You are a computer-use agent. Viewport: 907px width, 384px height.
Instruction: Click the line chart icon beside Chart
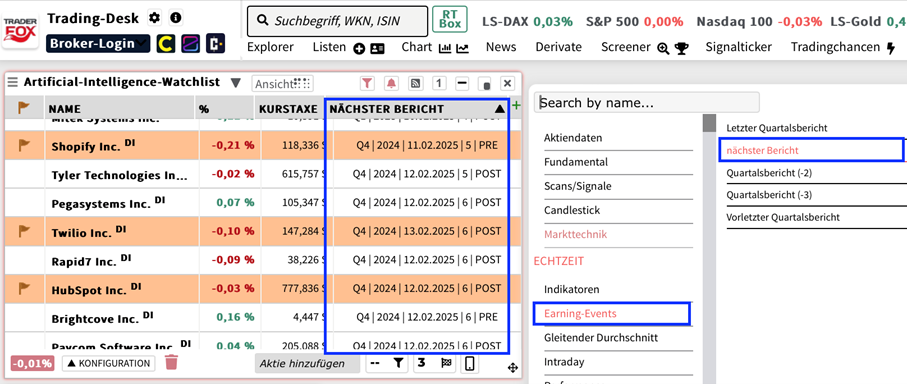[x=462, y=49]
